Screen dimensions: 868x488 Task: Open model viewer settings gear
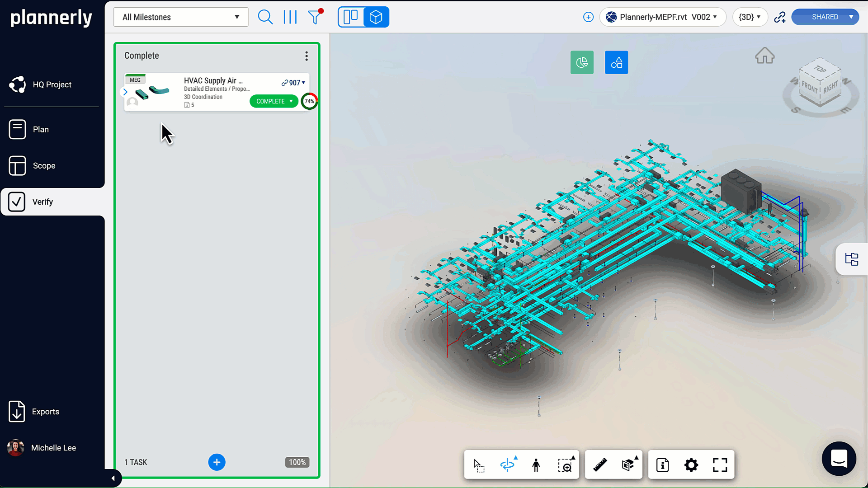pyautogui.click(x=691, y=465)
